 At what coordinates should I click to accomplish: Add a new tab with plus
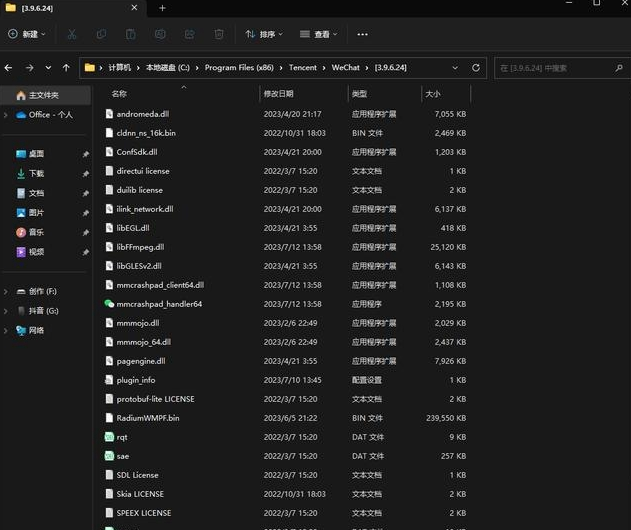pyautogui.click(x=162, y=8)
